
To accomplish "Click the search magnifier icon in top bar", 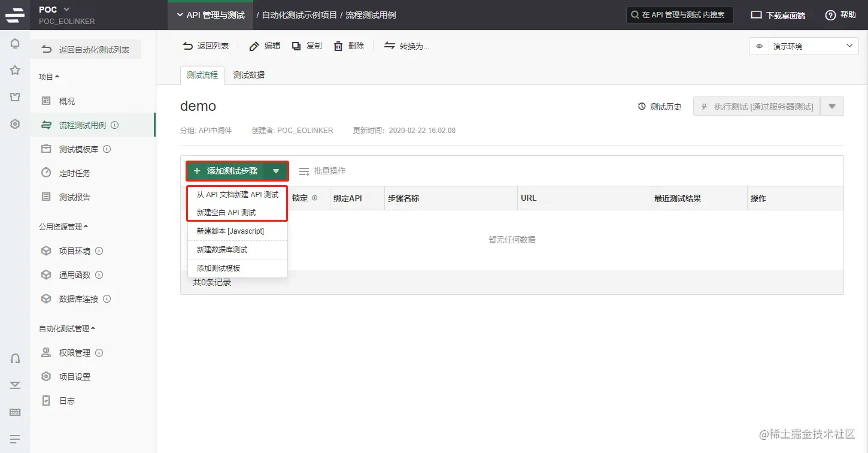I will 635,15.
